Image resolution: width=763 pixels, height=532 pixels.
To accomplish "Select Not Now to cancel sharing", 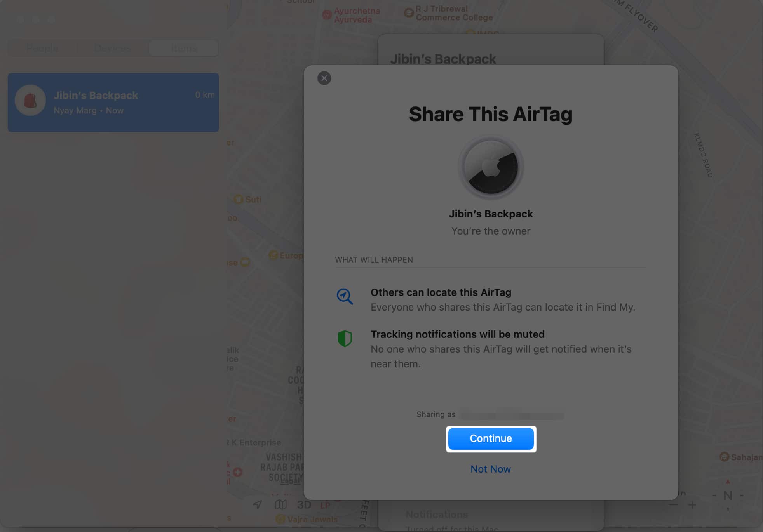I will pos(491,469).
